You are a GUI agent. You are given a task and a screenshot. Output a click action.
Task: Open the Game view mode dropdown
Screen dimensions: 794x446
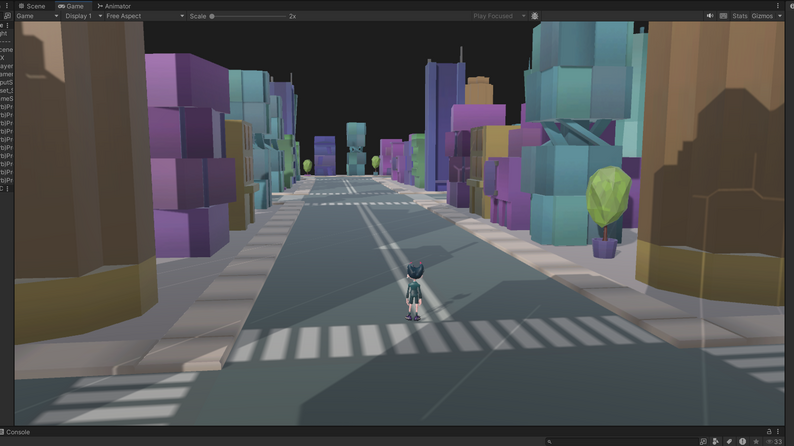[37, 16]
